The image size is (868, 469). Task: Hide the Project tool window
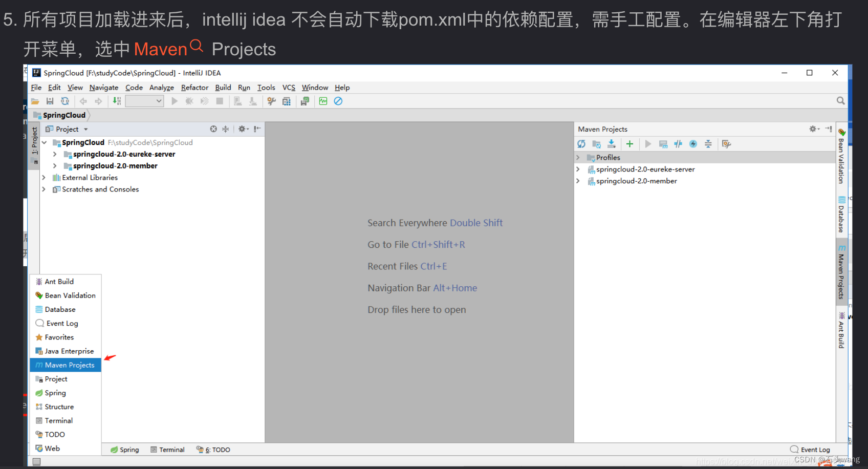(x=257, y=129)
